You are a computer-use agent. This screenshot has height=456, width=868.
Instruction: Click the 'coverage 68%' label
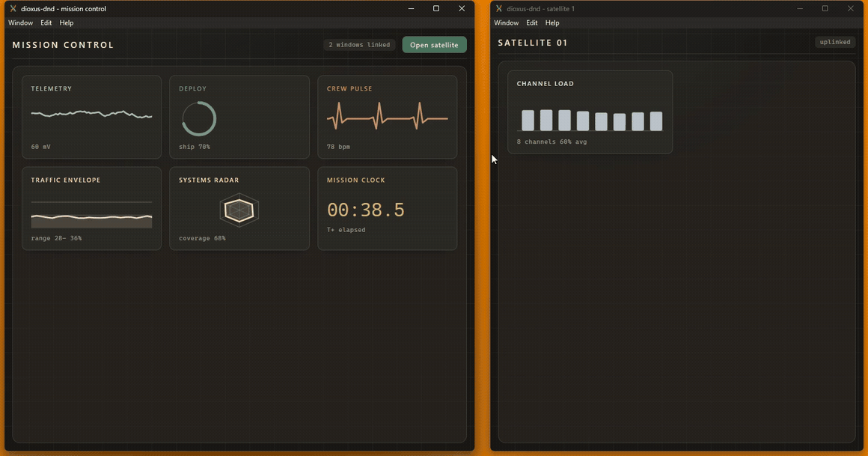pos(202,238)
